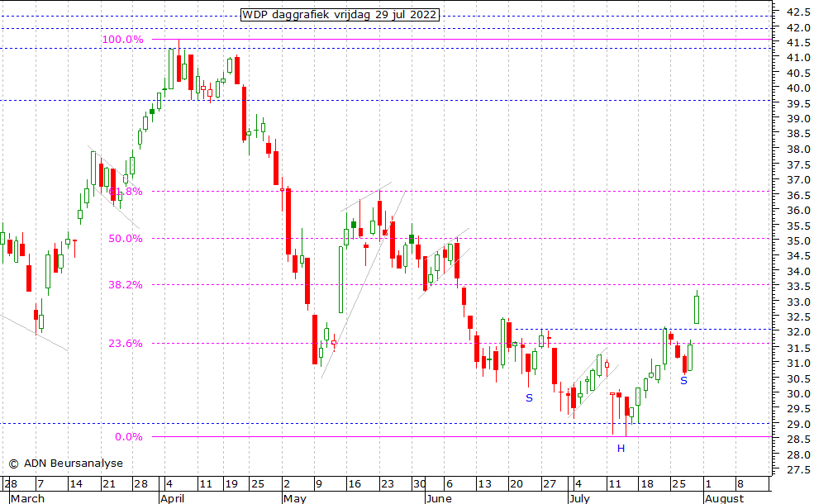Click the 'June' month label

coord(438,498)
